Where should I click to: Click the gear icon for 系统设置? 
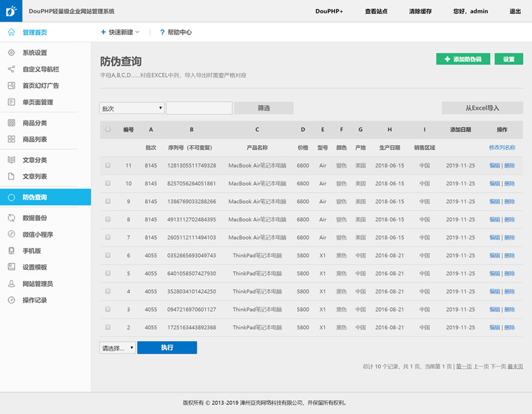pyautogui.click(x=11, y=53)
